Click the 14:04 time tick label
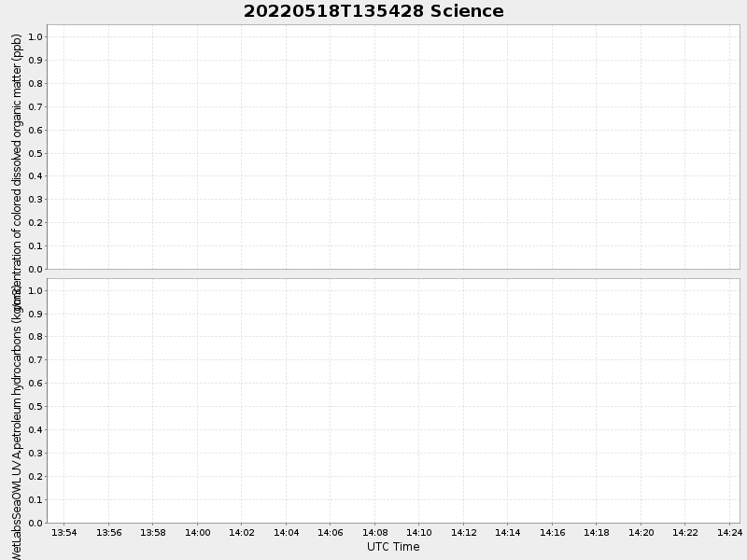 286,532
